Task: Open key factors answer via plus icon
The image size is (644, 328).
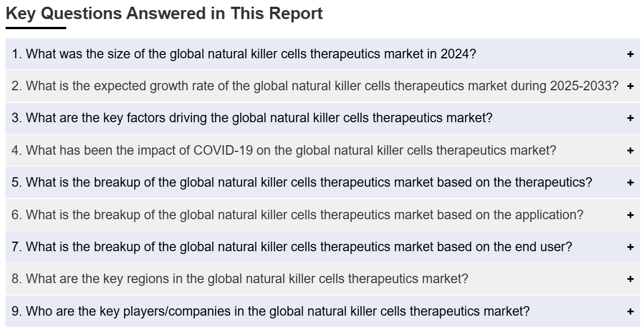Action: point(631,118)
